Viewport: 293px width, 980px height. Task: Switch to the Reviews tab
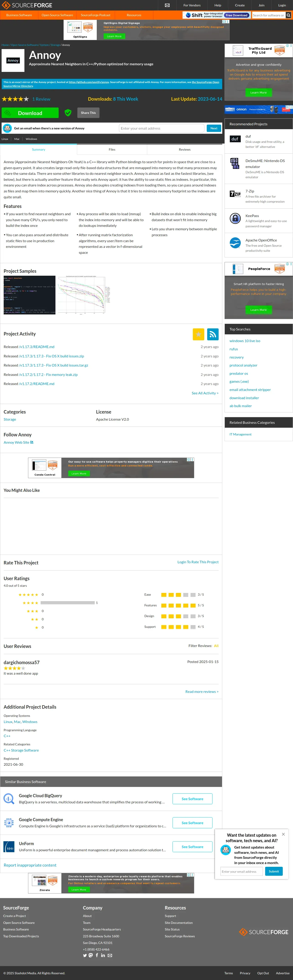185,149
